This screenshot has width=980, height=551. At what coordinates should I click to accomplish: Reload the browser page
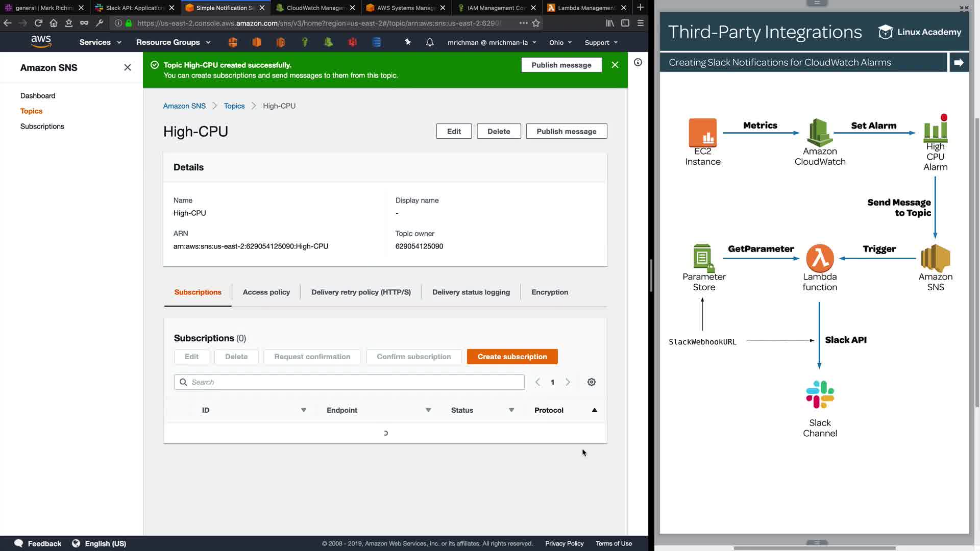38,23
